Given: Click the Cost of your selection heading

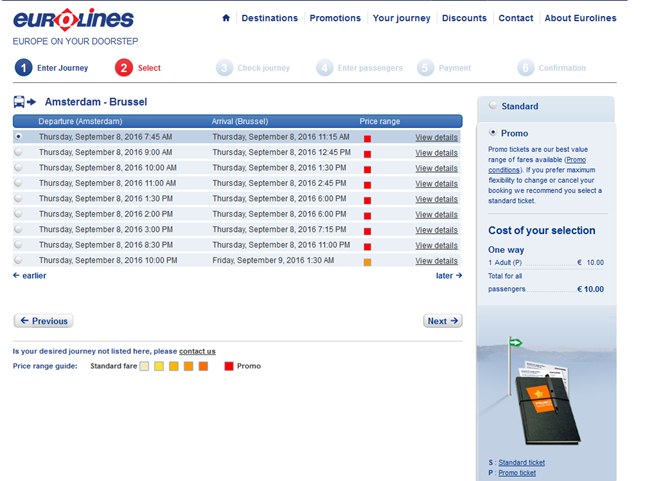Looking at the screenshot, I should pyautogui.click(x=542, y=230).
